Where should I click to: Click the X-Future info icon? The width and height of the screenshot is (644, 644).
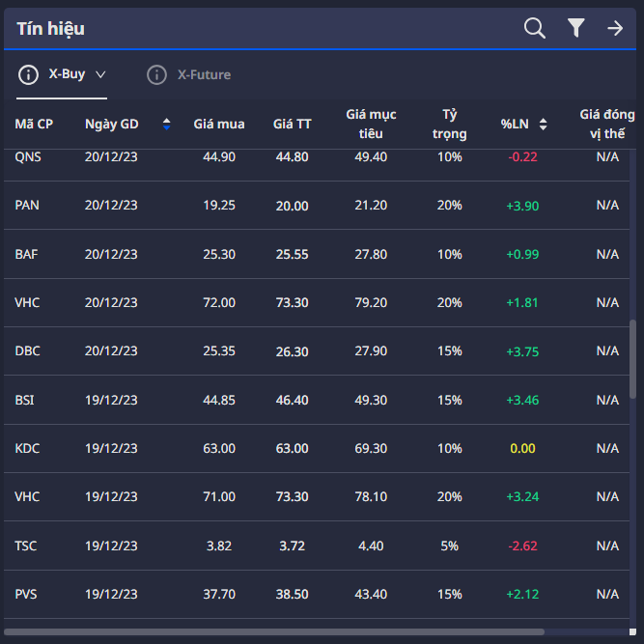156,74
